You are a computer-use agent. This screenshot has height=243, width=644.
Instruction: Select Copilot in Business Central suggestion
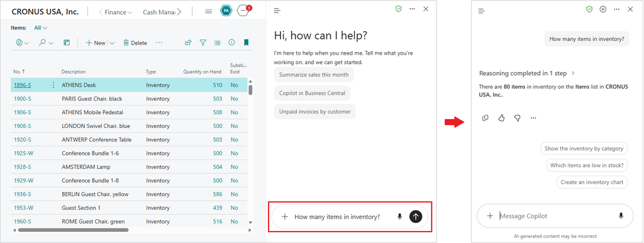(x=312, y=93)
